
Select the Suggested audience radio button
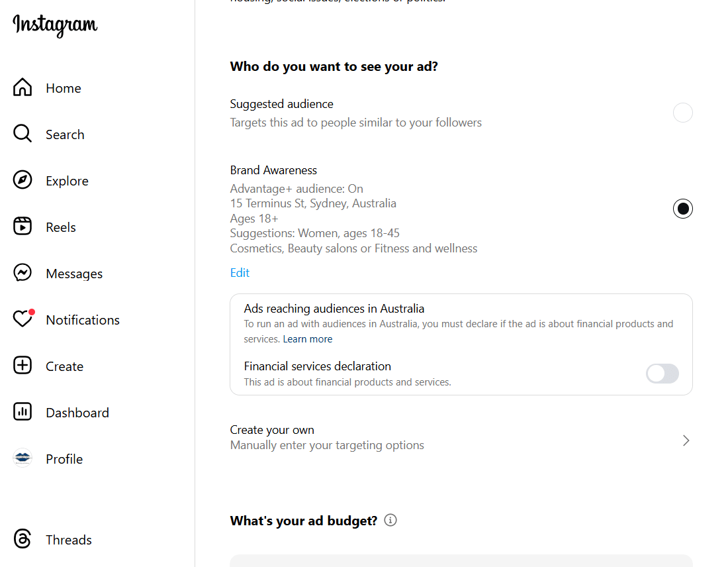(x=682, y=113)
